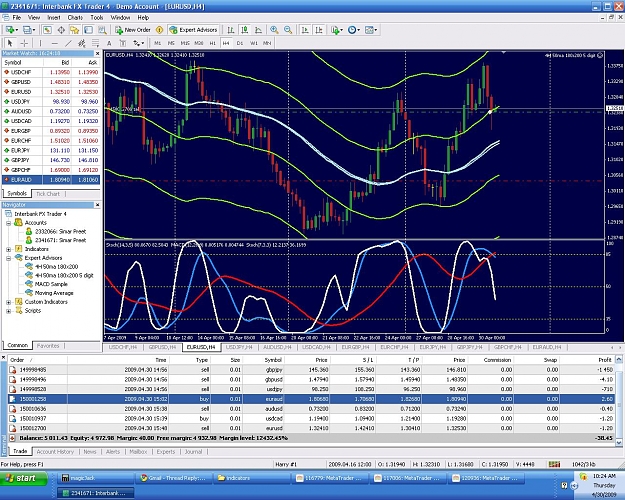Image resolution: width=625 pixels, height=500 pixels.
Task: Click the text label 'A' tool
Action: (109, 43)
